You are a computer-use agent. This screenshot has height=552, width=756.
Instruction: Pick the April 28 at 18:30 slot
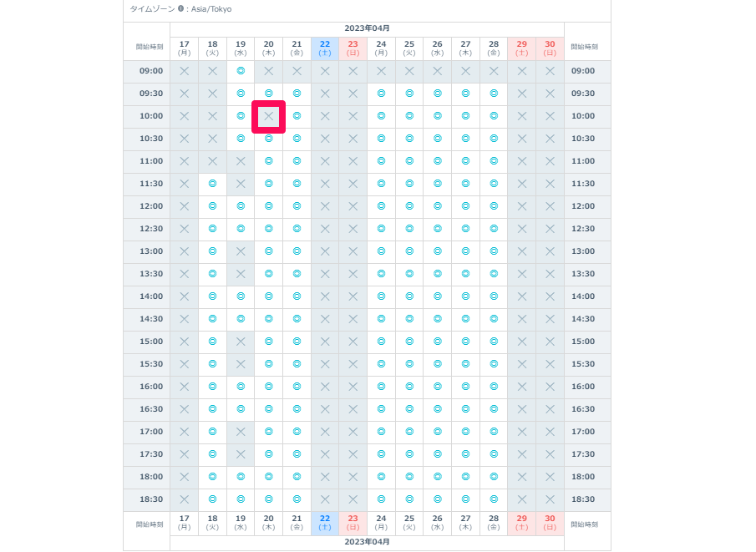pyautogui.click(x=494, y=499)
